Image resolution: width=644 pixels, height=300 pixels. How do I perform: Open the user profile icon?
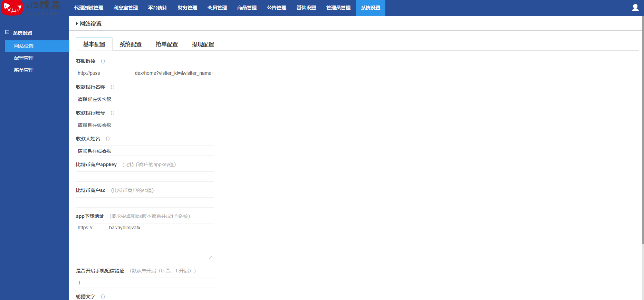(635, 8)
